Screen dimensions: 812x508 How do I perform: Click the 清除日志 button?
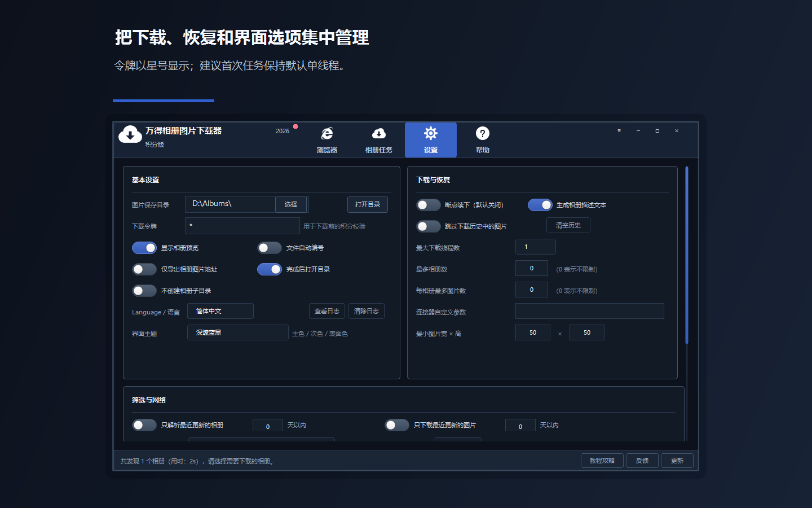click(x=367, y=311)
